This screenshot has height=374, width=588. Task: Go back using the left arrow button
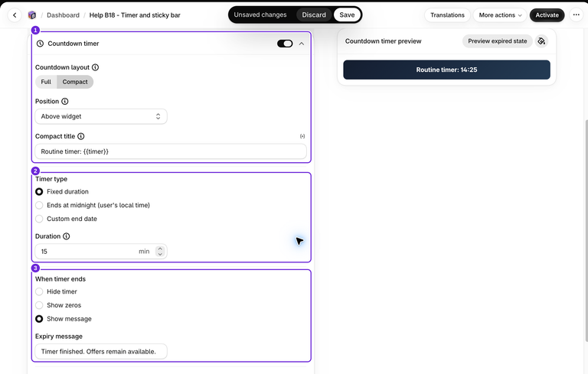(15, 15)
